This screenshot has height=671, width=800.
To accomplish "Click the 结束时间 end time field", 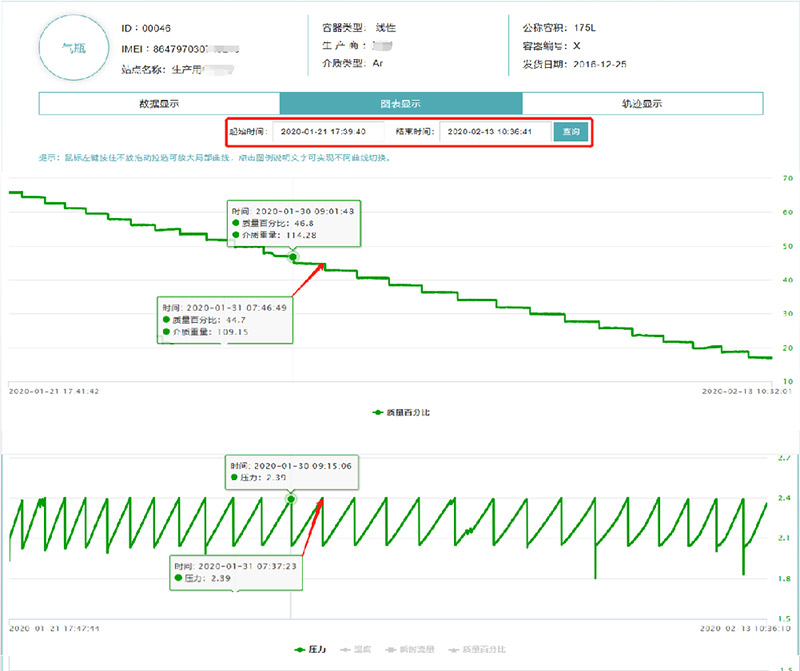I will point(497,131).
